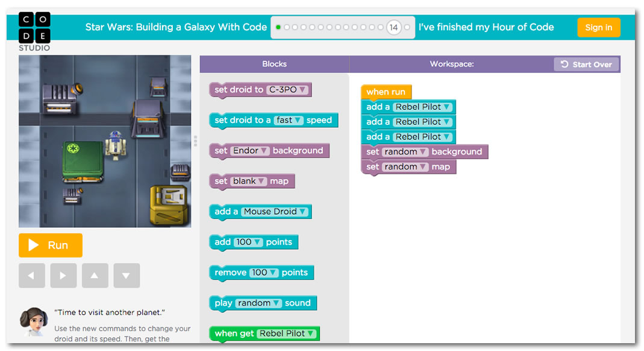The height and width of the screenshot is (351, 644).
Task: Click the Workspace panel header
Action: coord(451,64)
